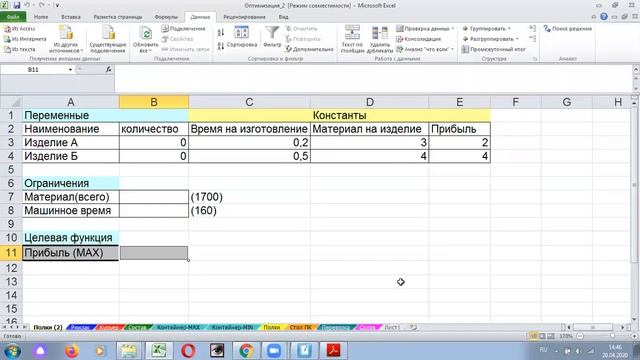Select cell containing '0,5'
This screenshot has width=640, height=360.
[249, 156]
